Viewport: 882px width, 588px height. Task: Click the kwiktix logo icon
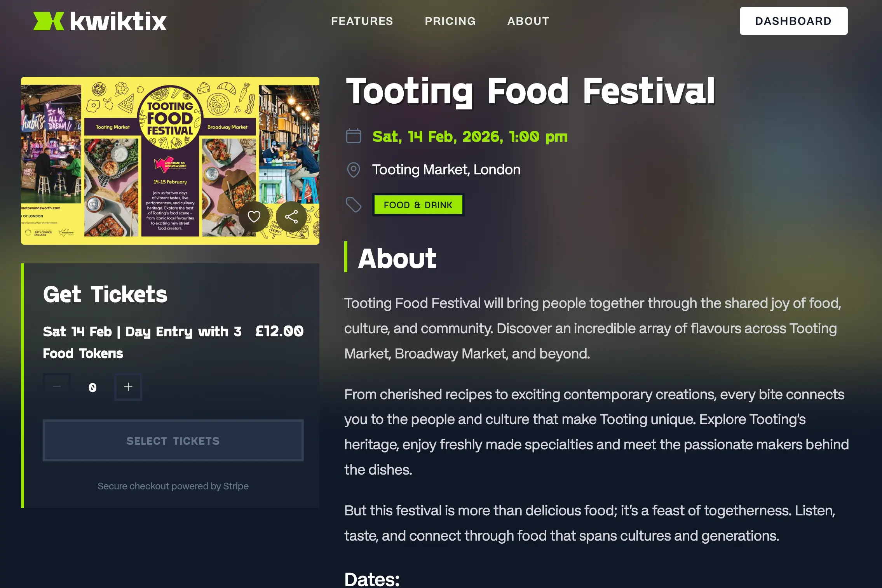49,21
